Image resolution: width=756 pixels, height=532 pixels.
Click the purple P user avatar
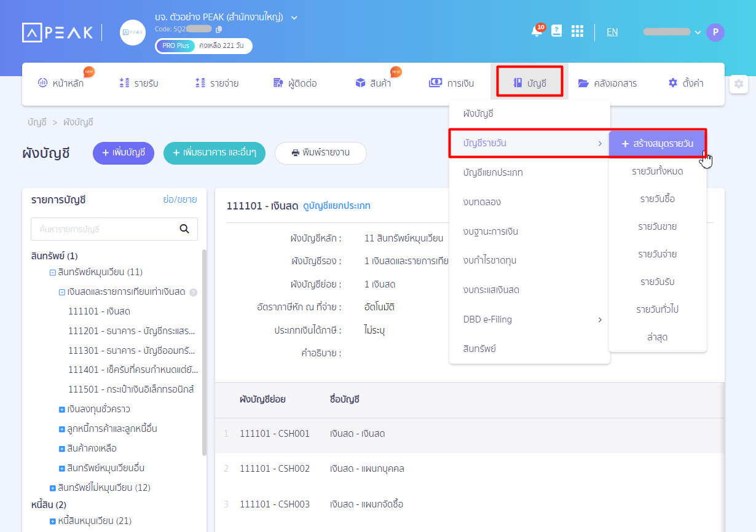[715, 32]
